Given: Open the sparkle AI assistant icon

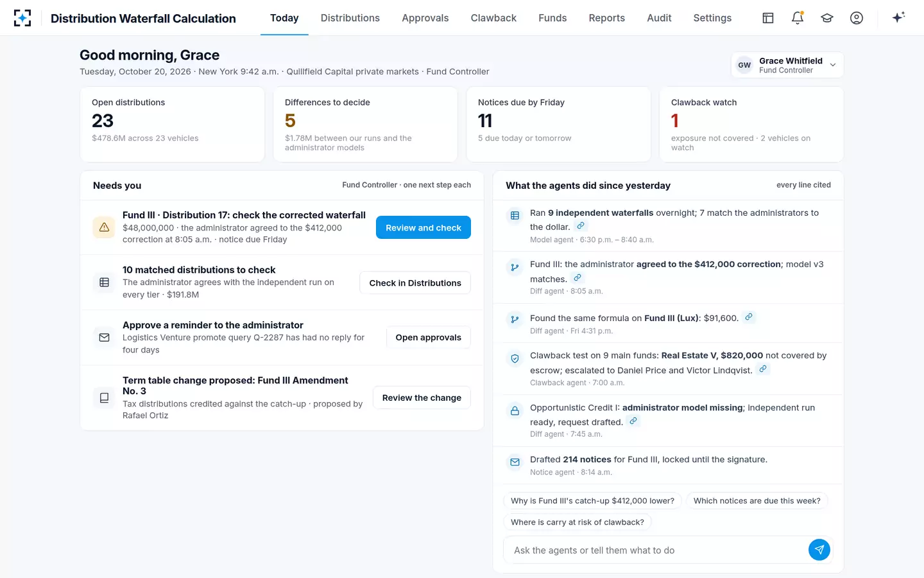Looking at the screenshot, I should click(898, 17).
